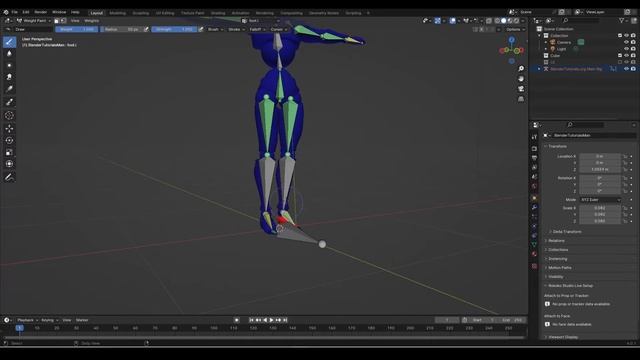Viewport: 640px width, 360px height.
Task: Open the File menu
Action: (15, 12)
